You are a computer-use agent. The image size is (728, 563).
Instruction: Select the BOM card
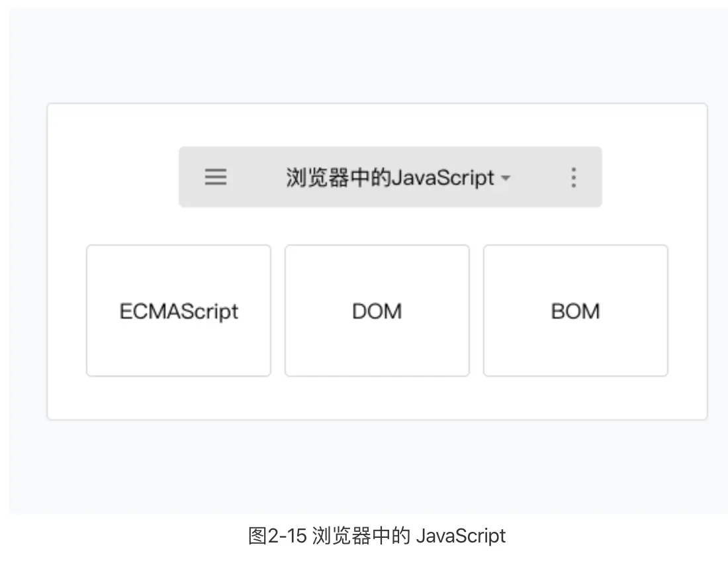[576, 310]
